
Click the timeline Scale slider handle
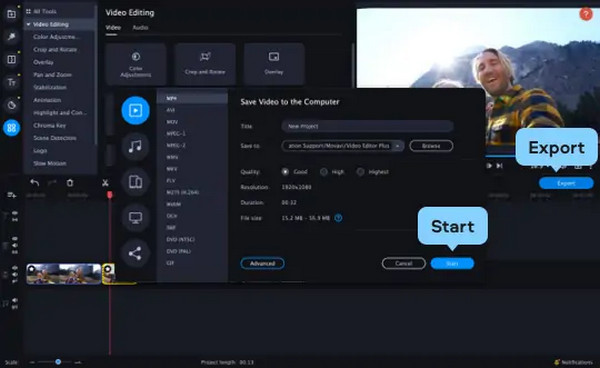58,361
